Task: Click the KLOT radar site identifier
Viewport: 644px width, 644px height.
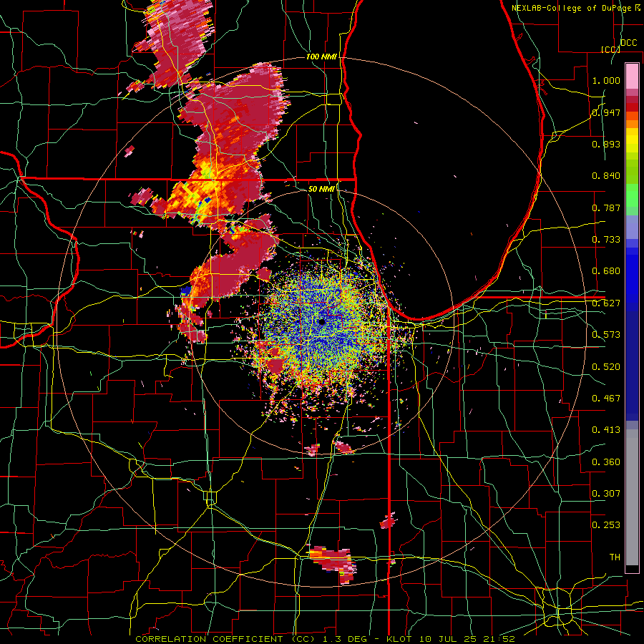Action: pyautogui.click(x=399, y=639)
